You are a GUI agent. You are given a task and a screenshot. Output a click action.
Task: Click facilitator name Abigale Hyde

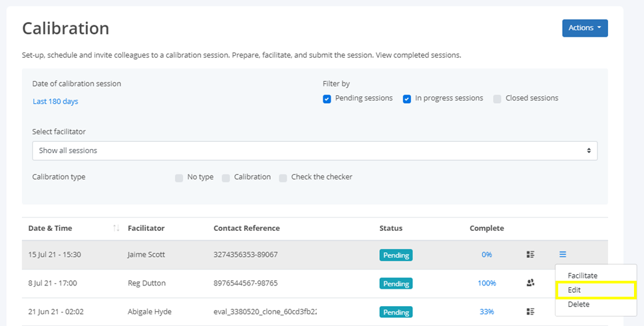pos(150,312)
